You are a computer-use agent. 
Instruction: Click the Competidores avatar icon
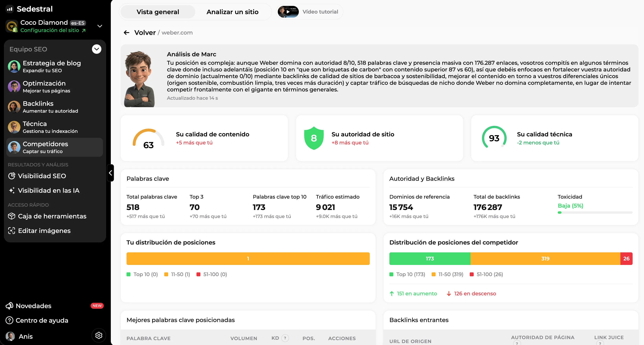14,147
